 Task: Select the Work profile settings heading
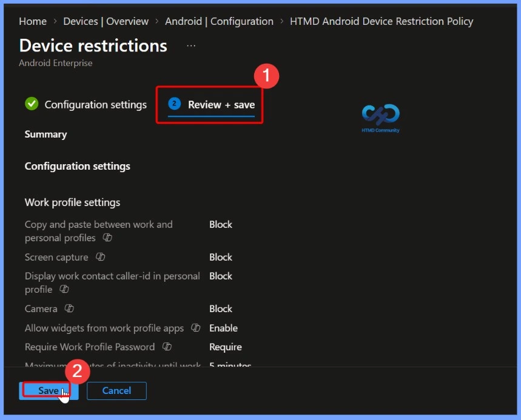72,202
